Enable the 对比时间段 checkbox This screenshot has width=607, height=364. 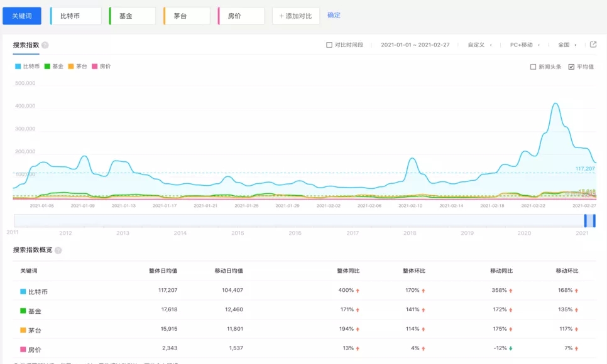pos(329,45)
